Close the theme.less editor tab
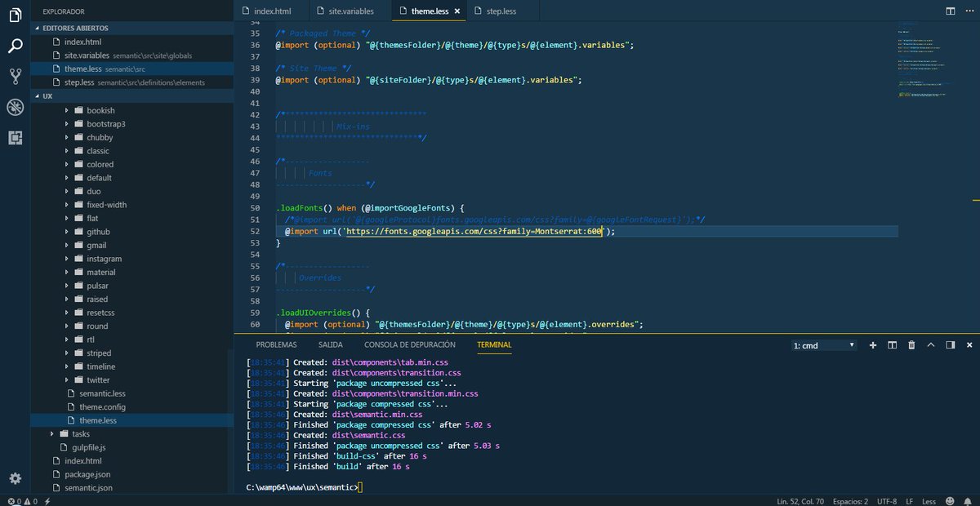 (457, 11)
